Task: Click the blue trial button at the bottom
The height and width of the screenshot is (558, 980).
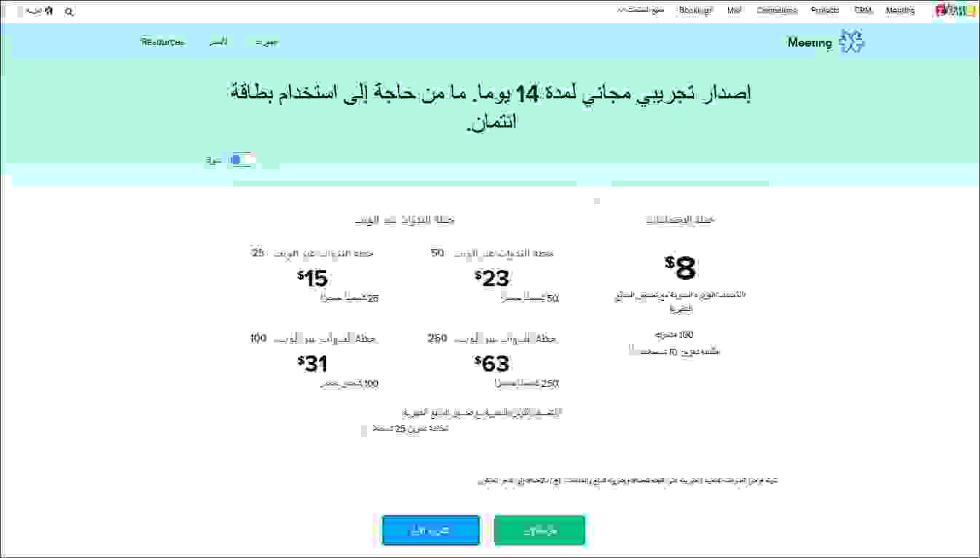Action: (x=430, y=530)
